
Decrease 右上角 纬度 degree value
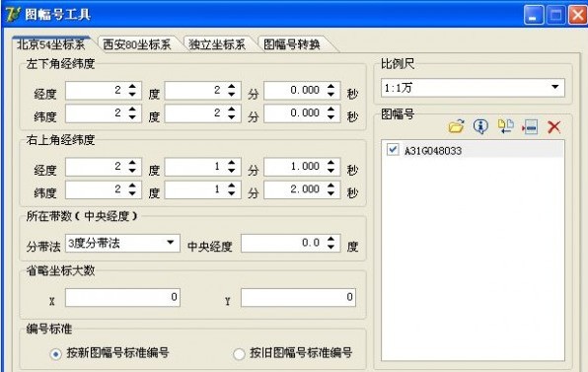coord(132,193)
